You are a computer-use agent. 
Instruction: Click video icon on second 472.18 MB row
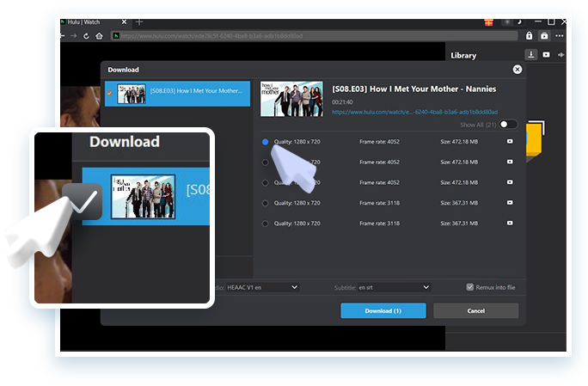pos(510,162)
